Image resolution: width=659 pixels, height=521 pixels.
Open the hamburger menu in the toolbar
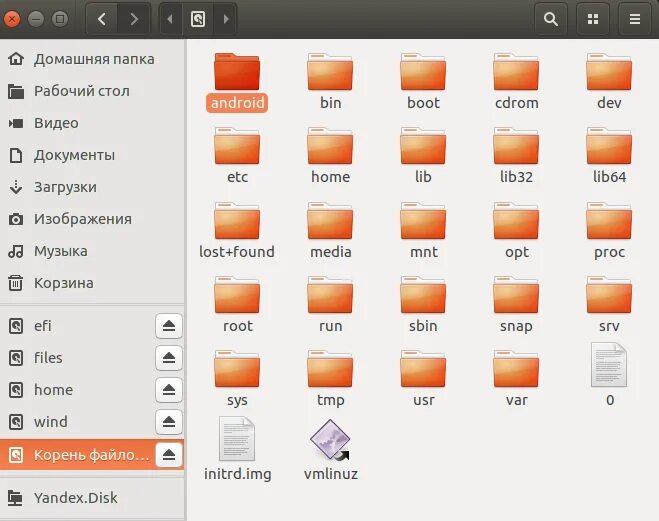(635, 19)
